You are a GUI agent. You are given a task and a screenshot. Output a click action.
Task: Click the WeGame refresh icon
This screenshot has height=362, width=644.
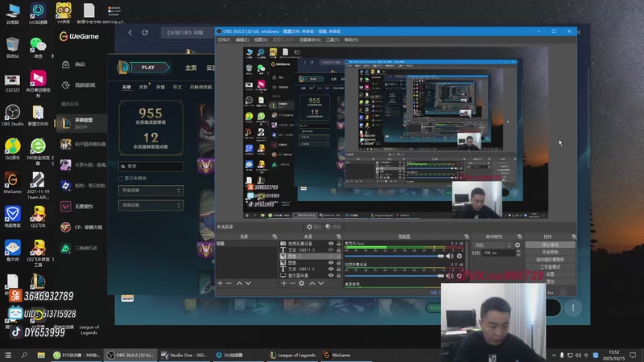(145, 32)
